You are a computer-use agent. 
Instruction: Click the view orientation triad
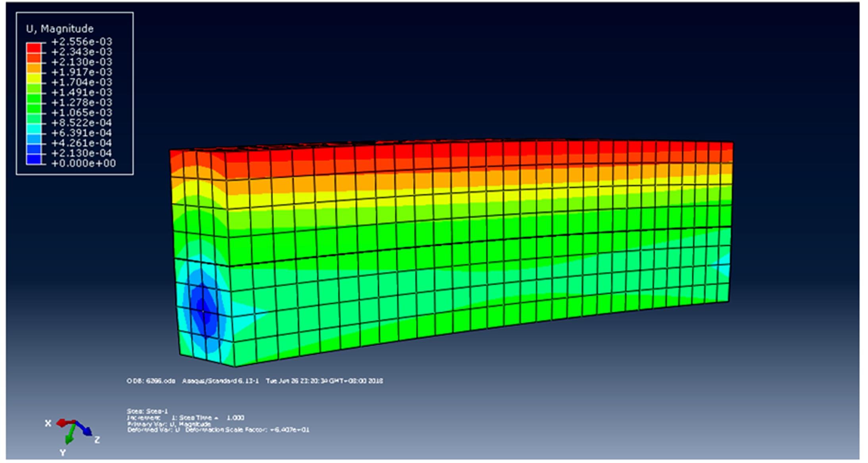74,429
